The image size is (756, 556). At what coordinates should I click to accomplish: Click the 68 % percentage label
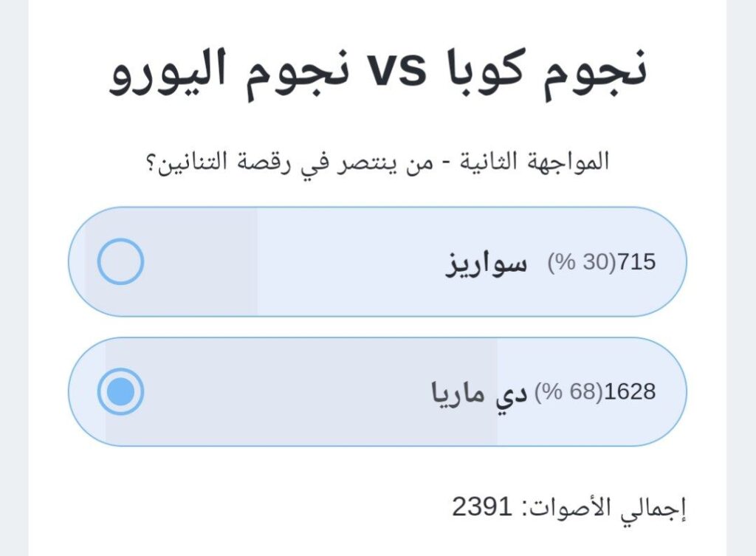568,392
